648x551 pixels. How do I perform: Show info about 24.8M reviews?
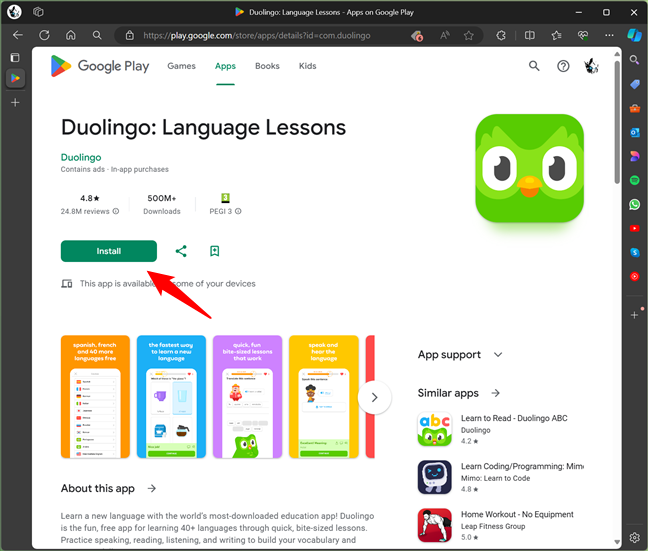tap(116, 211)
